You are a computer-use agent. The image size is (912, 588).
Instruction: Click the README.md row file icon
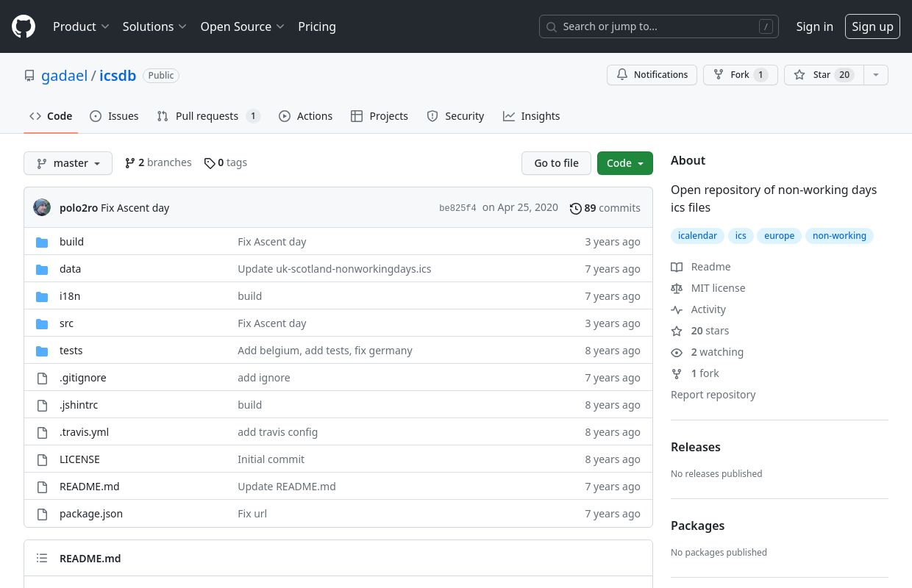[x=42, y=487]
